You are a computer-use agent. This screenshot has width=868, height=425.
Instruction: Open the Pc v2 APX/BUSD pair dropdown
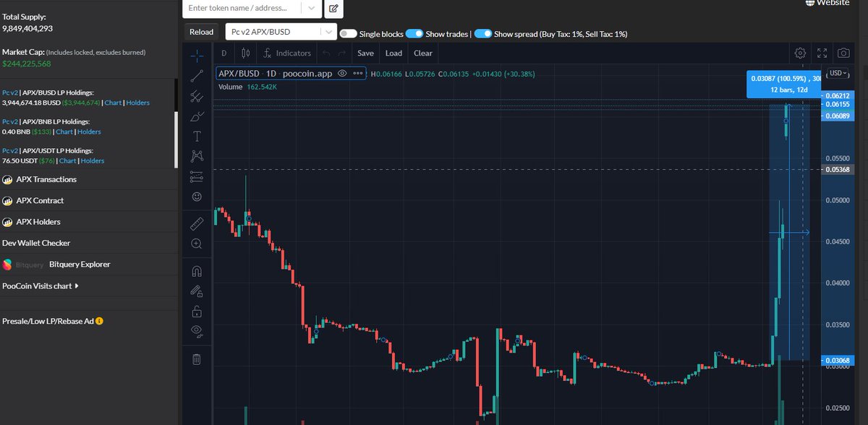pos(281,32)
